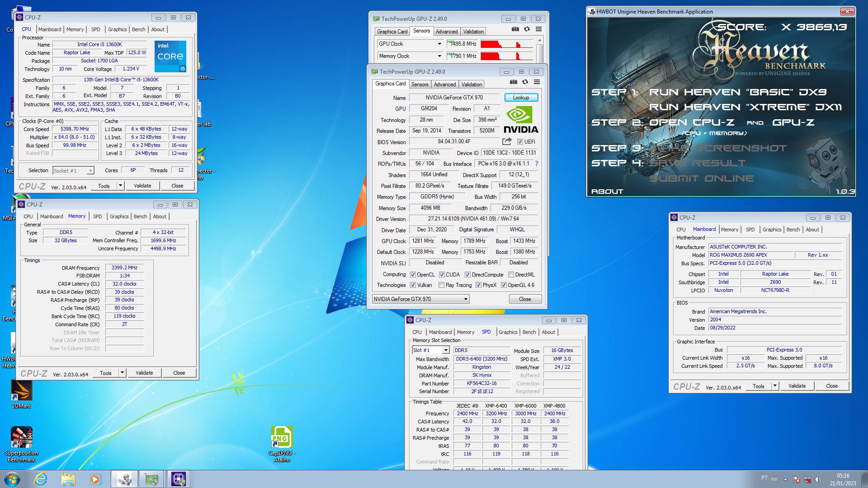Screen dimensions: 868x488
Task: Switch to Advanced tab in front GPU-Z window
Action: [445, 84]
